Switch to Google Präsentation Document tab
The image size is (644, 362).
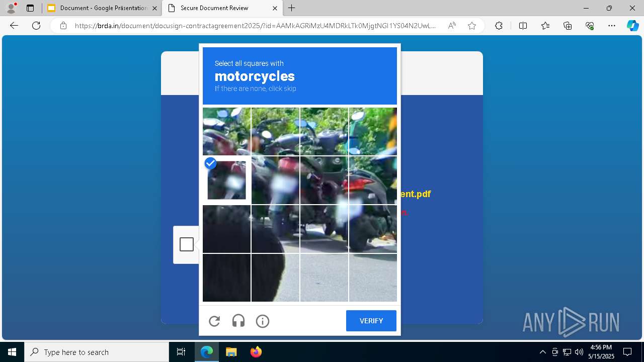102,8
